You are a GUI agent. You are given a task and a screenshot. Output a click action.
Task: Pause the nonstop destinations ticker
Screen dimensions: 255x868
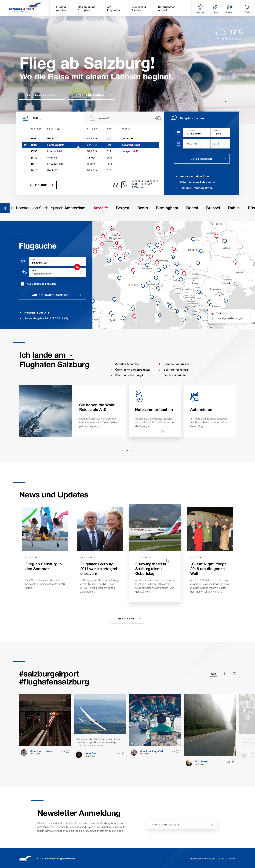pos(5,208)
